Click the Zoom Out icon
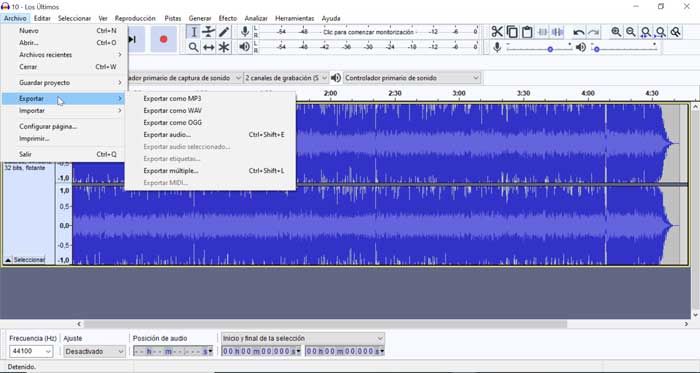Screen dimensions: 700x373 (x=631, y=32)
